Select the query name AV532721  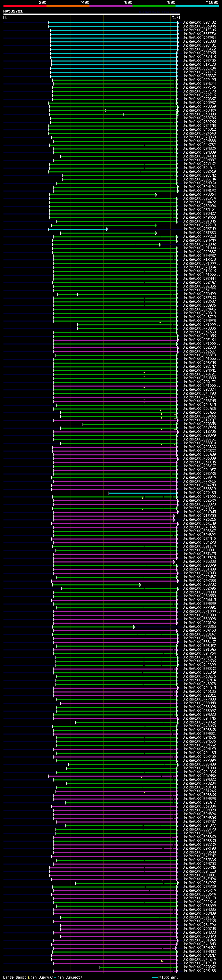(x=13, y=11)
